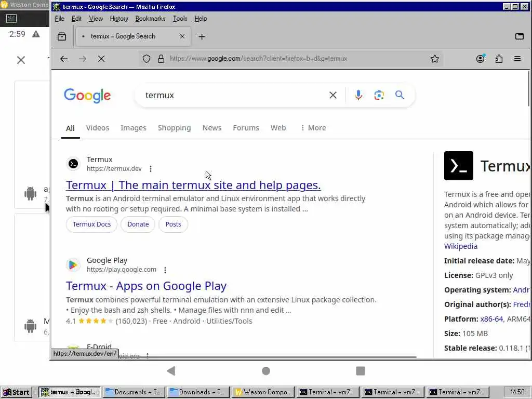
Task: Open the x86-64 platform link
Action: (491, 319)
